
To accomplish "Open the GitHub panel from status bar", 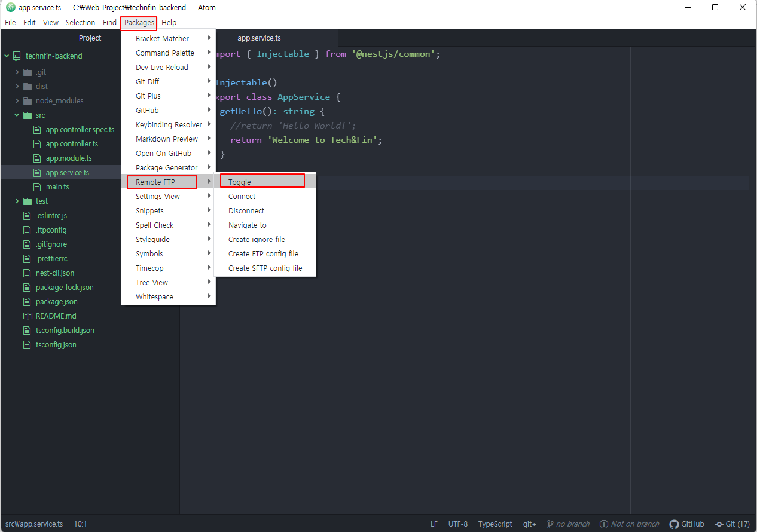I will (687, 524).
